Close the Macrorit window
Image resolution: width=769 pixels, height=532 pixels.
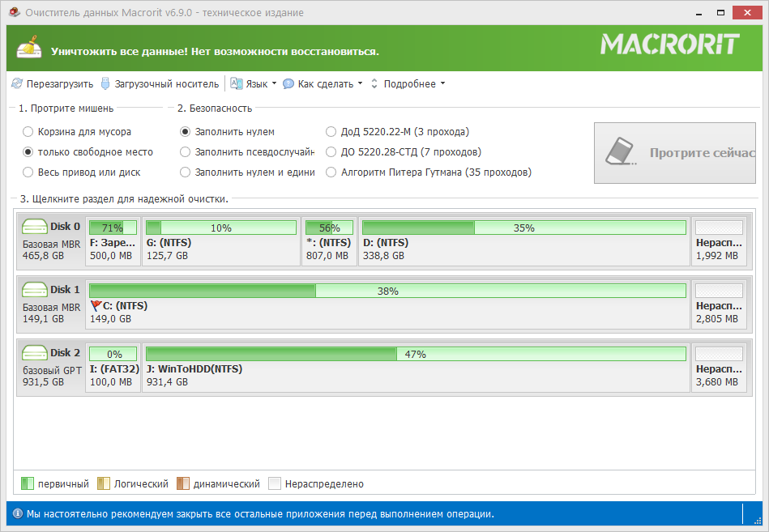pos(747,13)
